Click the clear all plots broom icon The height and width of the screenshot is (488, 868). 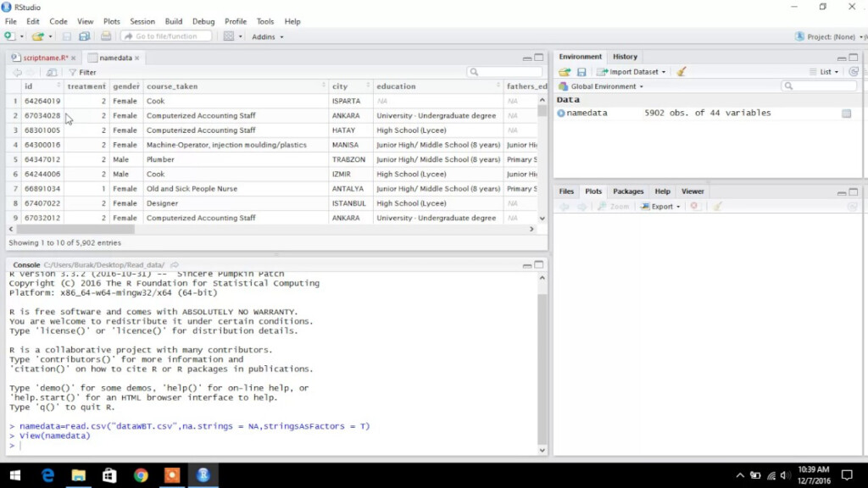717,207
